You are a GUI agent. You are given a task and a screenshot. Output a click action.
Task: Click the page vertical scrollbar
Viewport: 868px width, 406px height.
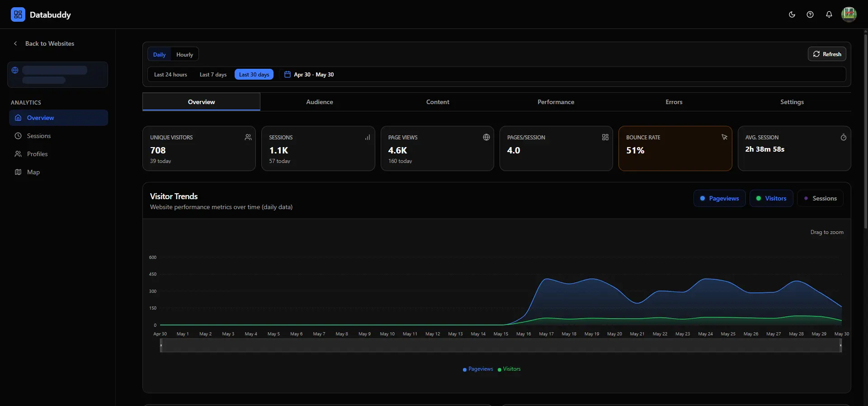point(865,131)
